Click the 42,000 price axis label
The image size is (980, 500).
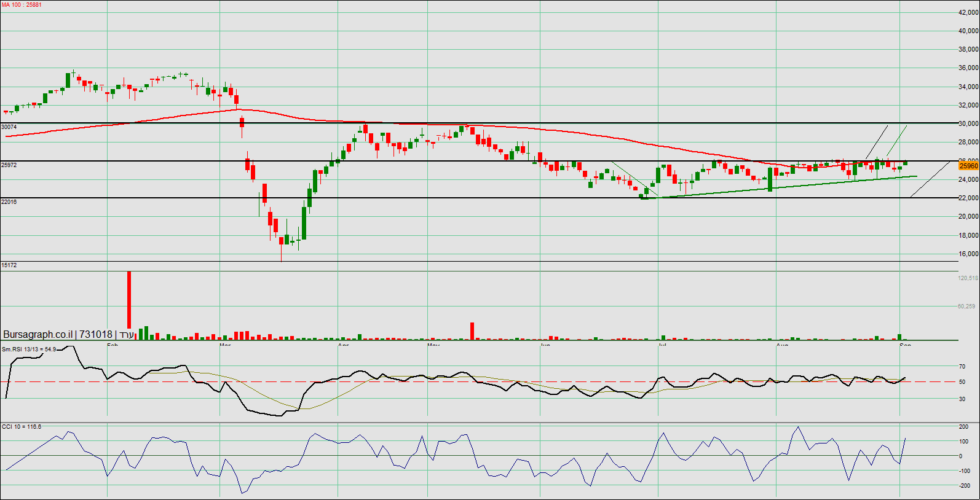coord(968,12)
